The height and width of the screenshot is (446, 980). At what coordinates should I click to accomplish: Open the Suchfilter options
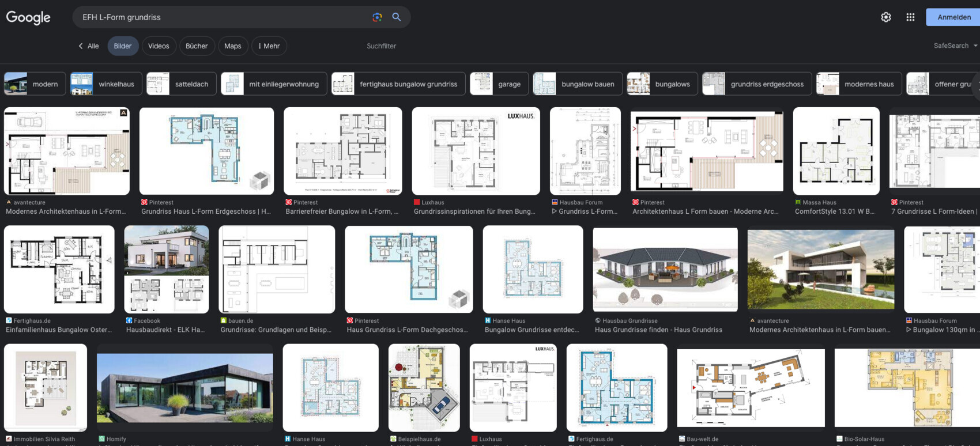(381, 46)
